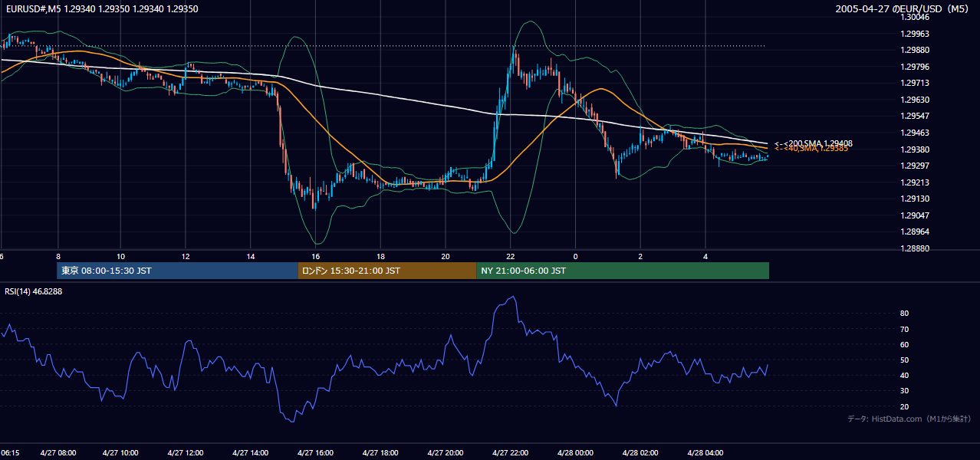Click RSI scale value 30
Viewport: 980px width, 460px height.
click(x=904, y=391)
